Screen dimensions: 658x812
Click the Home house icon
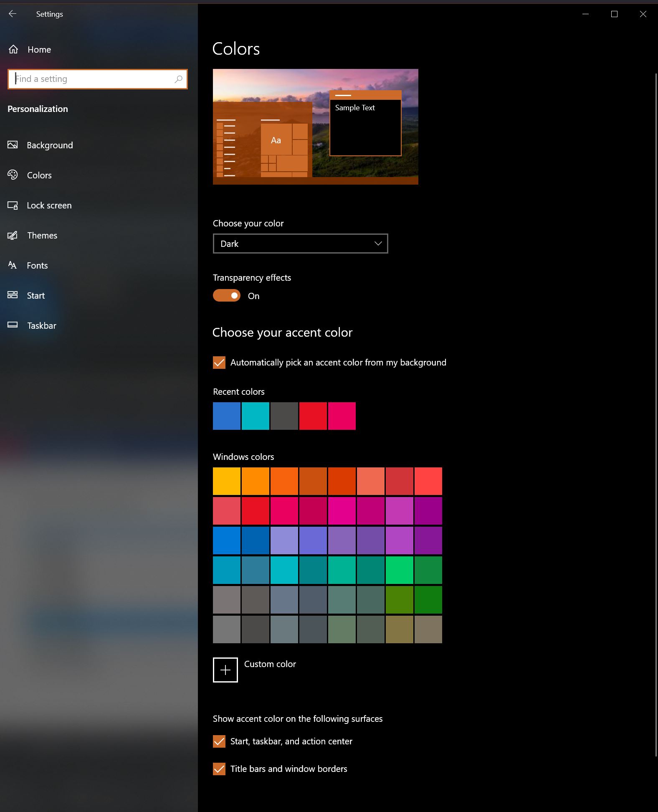coord(13,49)
